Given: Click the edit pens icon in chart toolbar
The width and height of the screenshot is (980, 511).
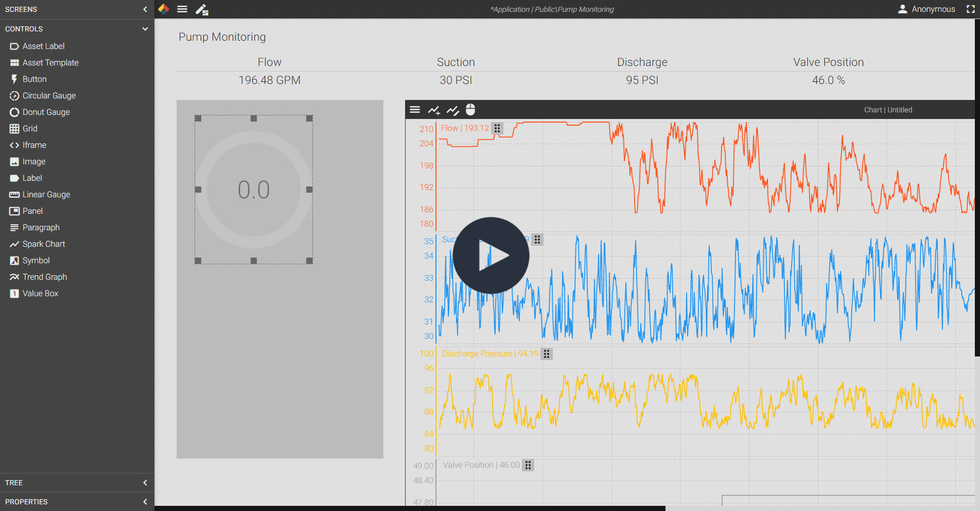Looking at the screenshot, I should tap(452, 110).
